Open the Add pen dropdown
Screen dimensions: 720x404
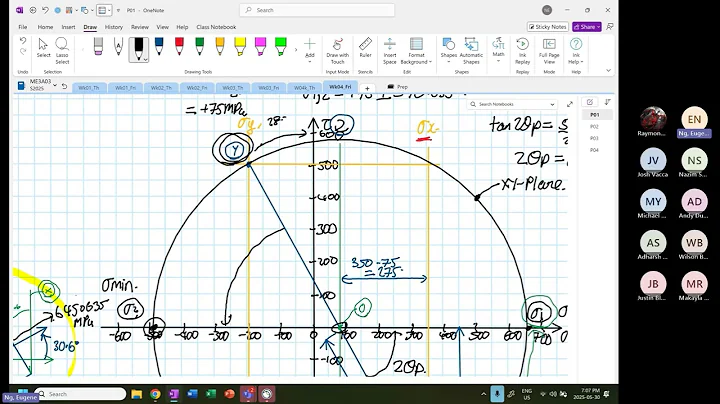click(x=310, y=50)
